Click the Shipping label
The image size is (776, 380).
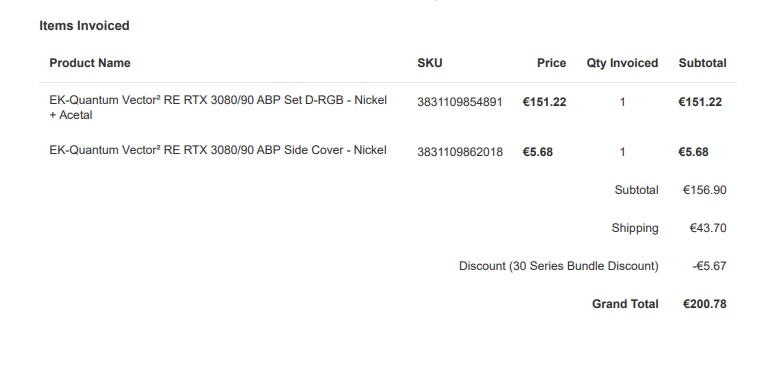tap(635, 228)
